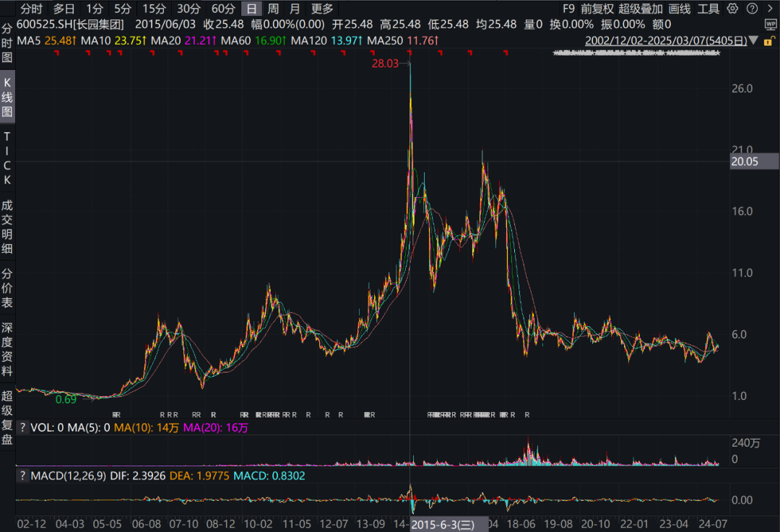Image resolution: width=780 pixels, height=532 pixels.
Task: Open the VOL indicator help question mark
Action: (22, 427)
